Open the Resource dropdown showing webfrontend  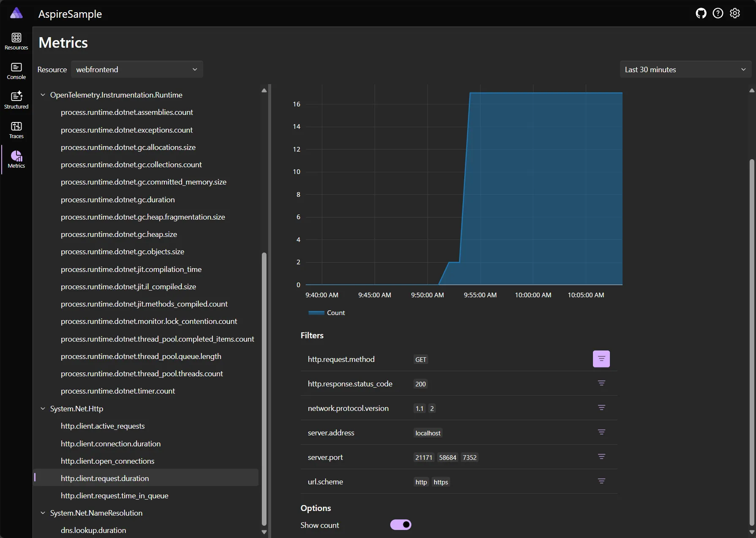click(x=137, y=69)
